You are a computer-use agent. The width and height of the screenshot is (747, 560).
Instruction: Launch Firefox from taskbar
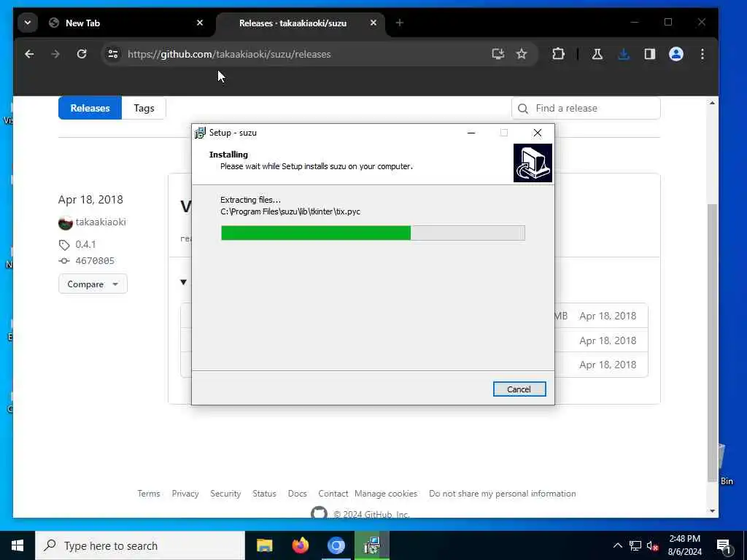(300, 545)
